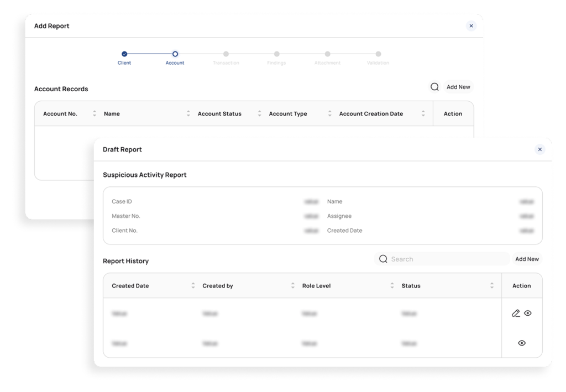Click the active Account step circle indicator
This screenshot has width=566, height=392.
(x=175, y=55)
